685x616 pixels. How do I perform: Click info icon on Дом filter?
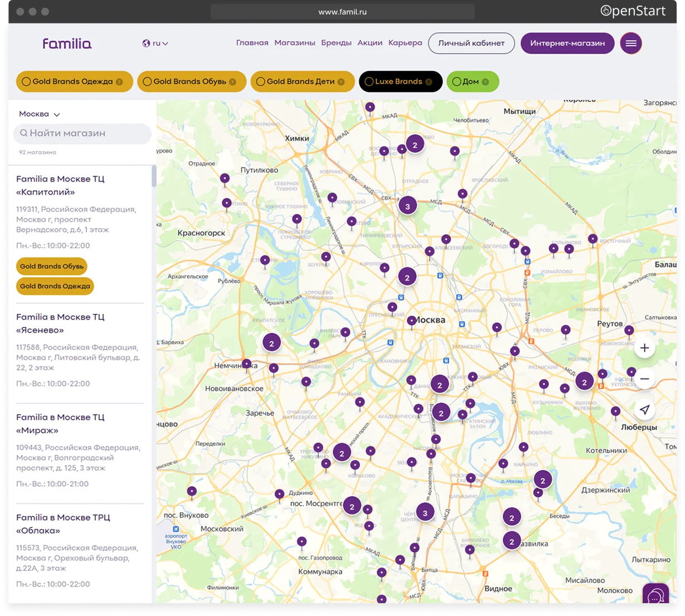[x=485, y=82]
